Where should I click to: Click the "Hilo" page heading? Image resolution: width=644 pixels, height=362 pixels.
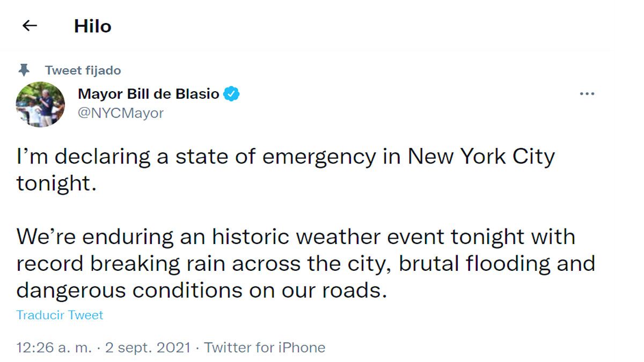(x=92, y=26)
